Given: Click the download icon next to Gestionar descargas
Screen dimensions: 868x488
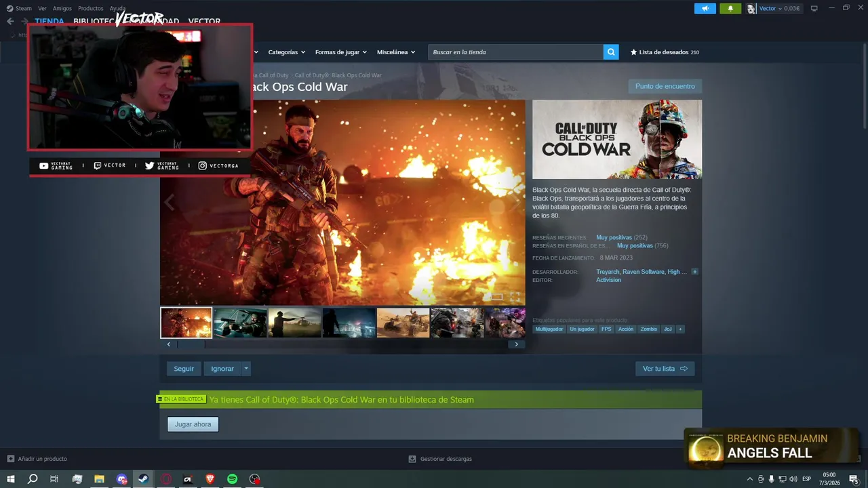Looking at the screenshot, I should coord(412,459).
